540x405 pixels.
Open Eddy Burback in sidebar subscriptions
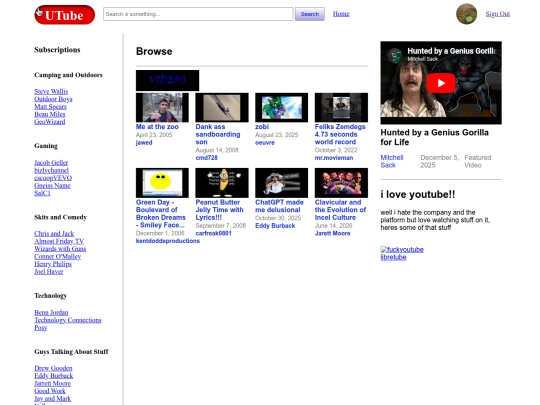53,376
